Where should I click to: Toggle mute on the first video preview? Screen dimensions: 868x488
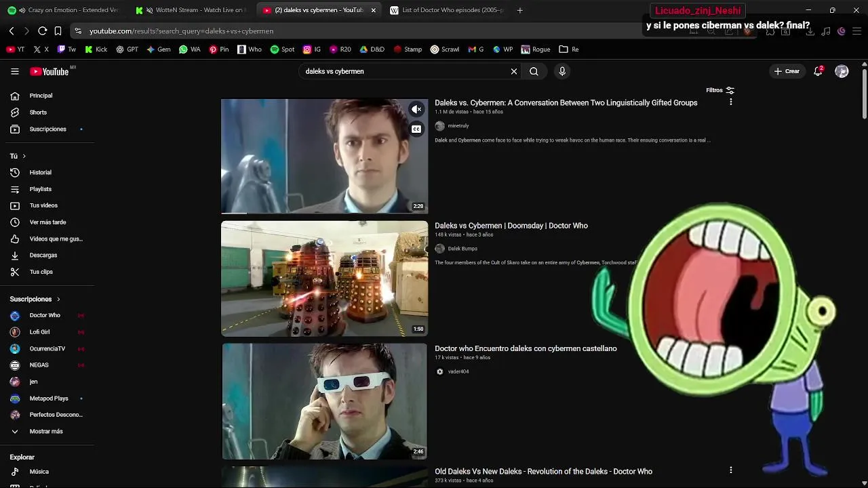coord(416,109)
